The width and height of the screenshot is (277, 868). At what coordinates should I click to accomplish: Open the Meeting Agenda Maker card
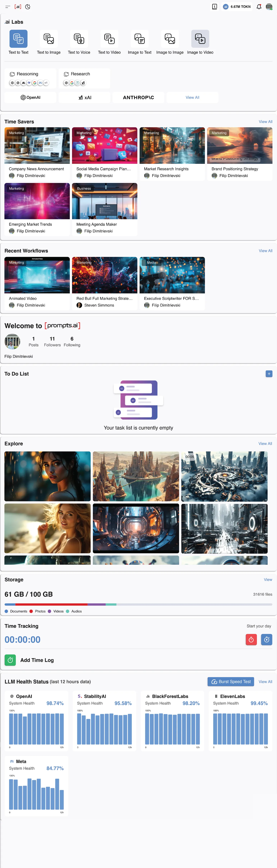105,209
